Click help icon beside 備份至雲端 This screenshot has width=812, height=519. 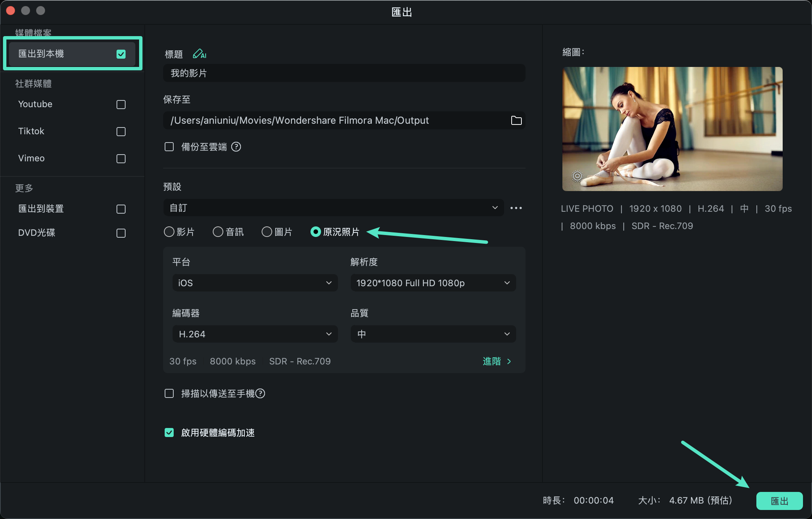pyautogui.click(x=236, y=147)
